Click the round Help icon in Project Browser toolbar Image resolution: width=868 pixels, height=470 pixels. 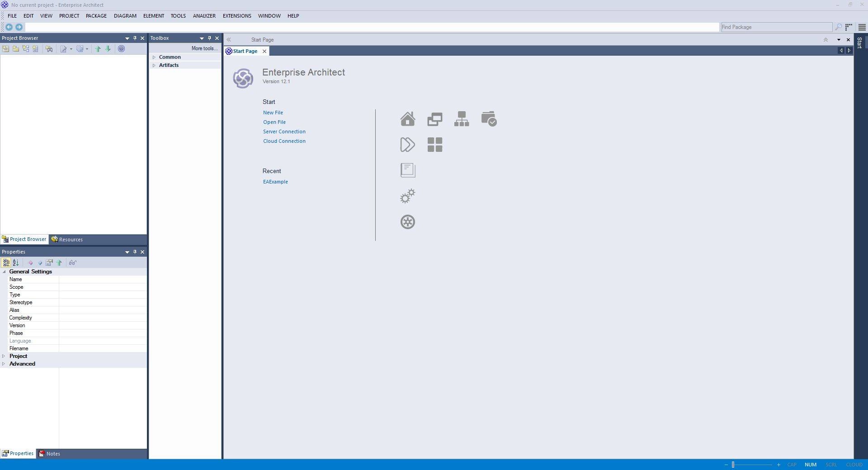(x=121, y=49)
